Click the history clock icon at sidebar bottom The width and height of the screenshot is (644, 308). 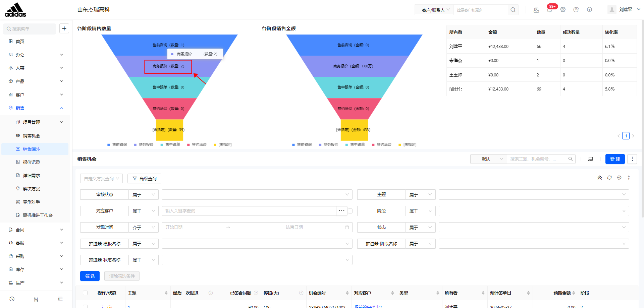[12, 299]
